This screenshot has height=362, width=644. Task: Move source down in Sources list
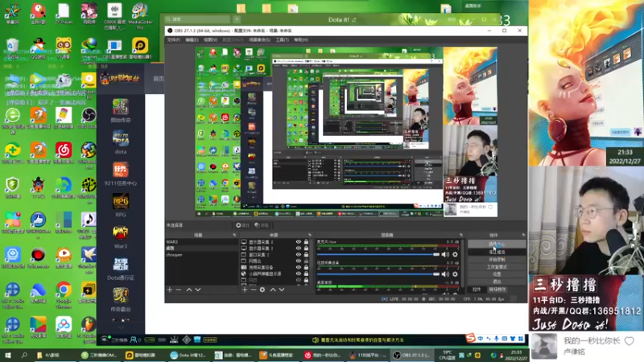coord(282,290)
